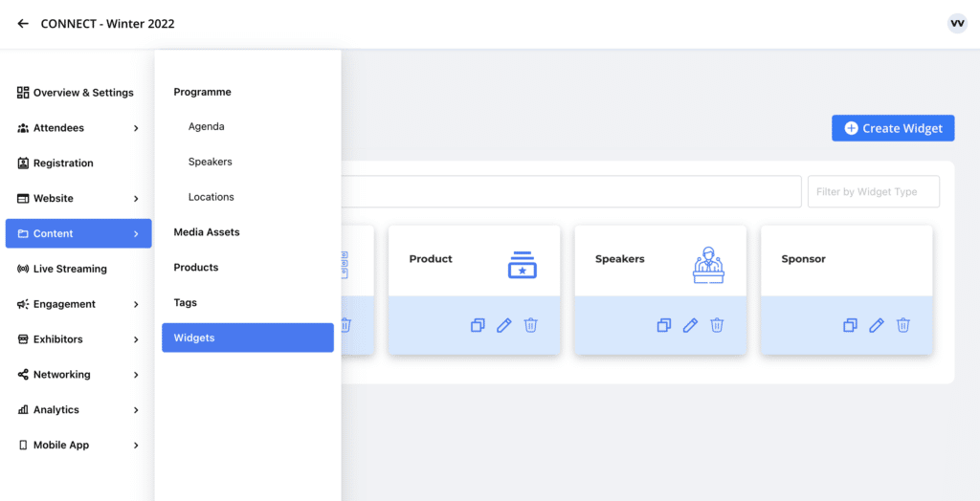Click the Analytics bar chart icon
The height and width of the screenshot is (501, 980).
pyautogui.click(x=23, y=410)
